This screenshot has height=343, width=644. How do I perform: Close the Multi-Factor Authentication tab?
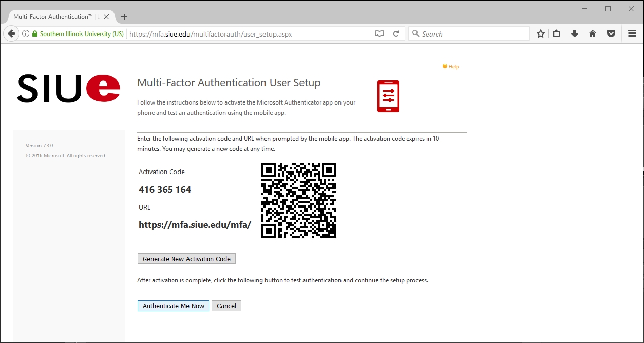click(106, 17)
